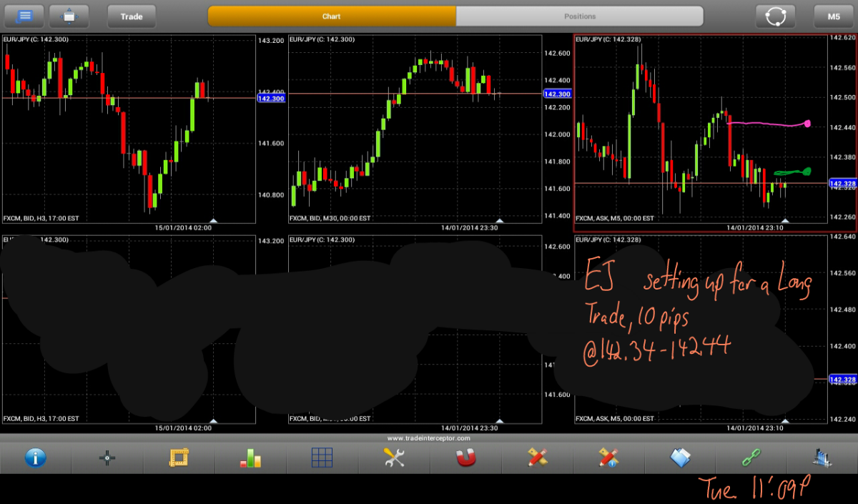Select the blue eraser tool
The height and width of the screenshot is (504, 858).
pos(681,458)
